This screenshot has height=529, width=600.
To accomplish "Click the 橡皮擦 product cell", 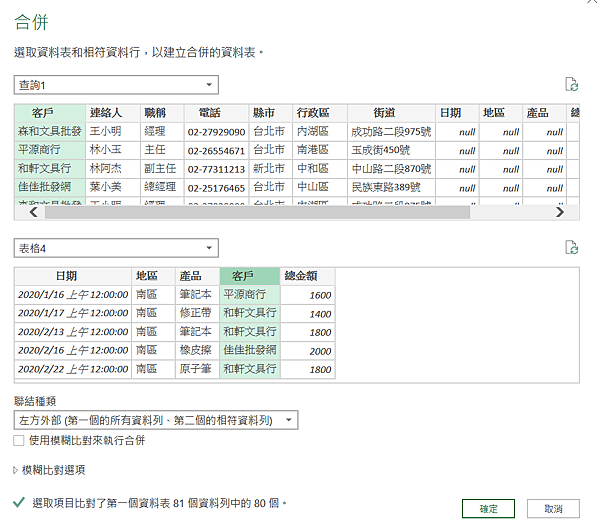I will click(x=197, y=350).
